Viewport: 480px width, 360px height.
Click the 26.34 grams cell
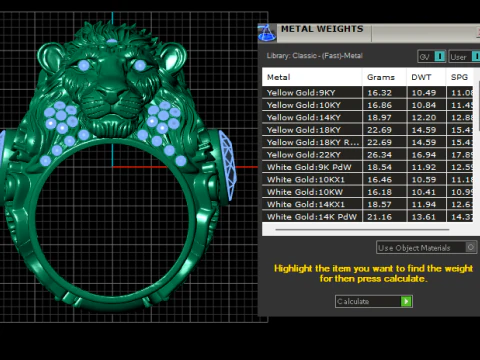pos(384,155)
